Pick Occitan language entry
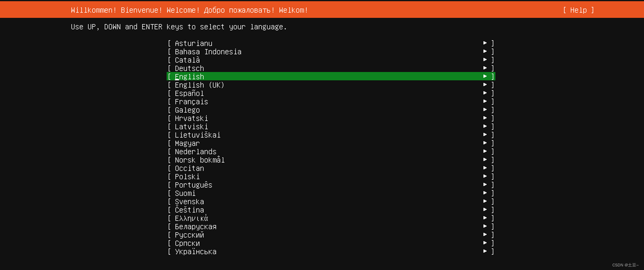Screen dimensions: 644x270 [331, 168]
